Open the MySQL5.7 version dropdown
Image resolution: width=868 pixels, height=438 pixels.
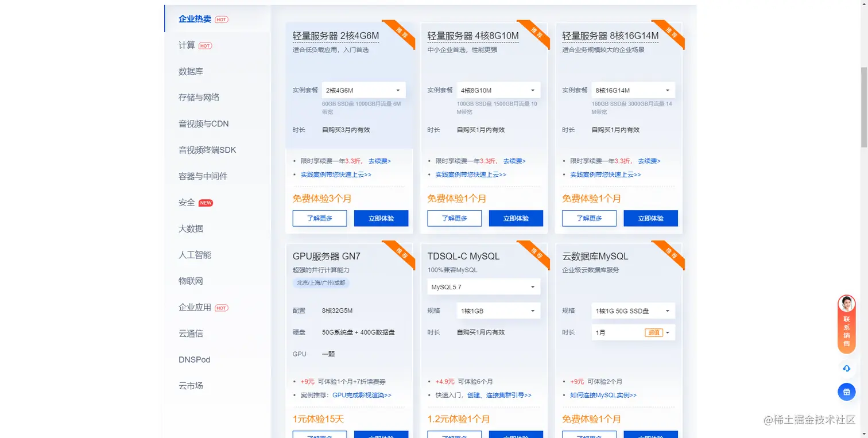tap(484, 286)
